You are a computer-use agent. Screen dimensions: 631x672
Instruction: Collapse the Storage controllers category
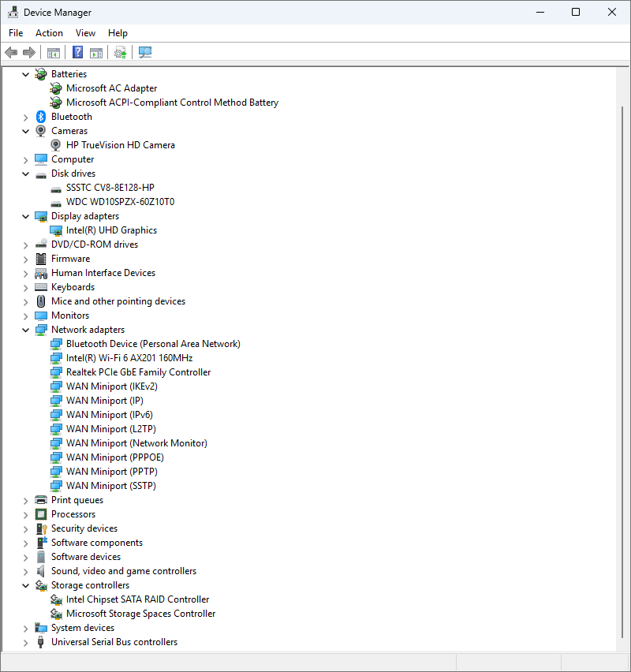[26, 585]
